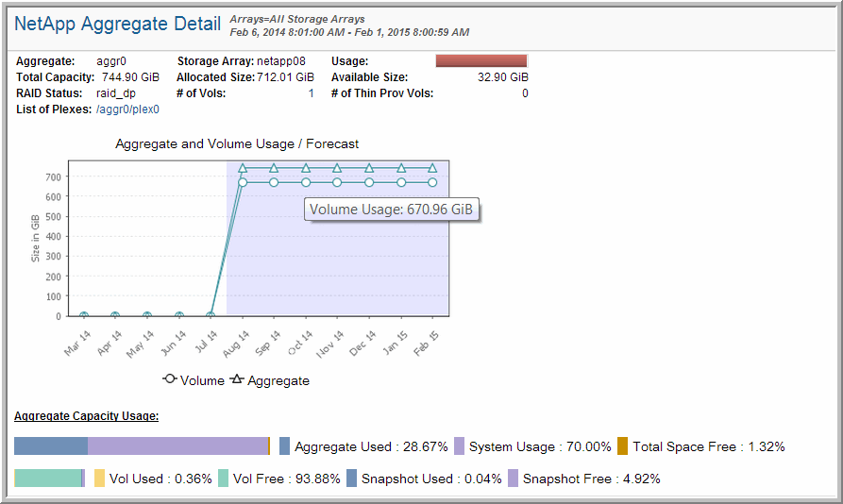
Task: Click the Vol Free green legend swatch
Action: 223,479
